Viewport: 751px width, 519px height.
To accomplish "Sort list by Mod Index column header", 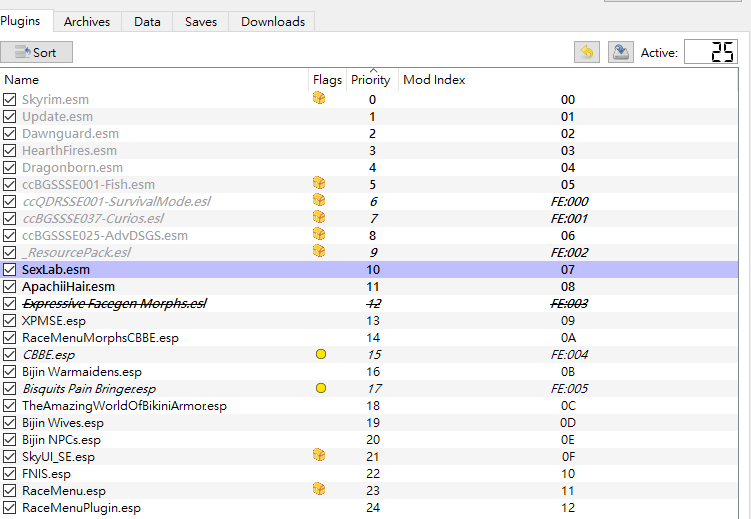I will 568,80.
